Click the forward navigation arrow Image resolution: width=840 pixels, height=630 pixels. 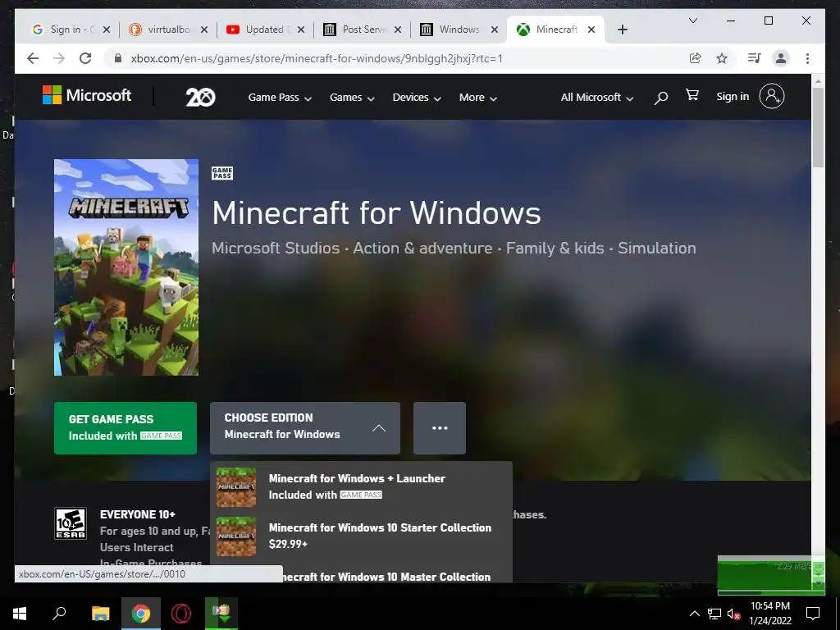(x=59, y=58)
